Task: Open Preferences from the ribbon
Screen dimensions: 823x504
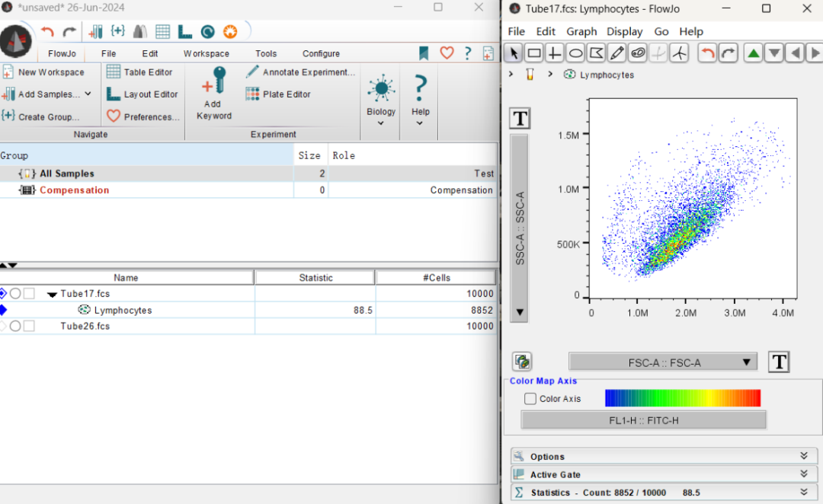Action: point(143,116)
